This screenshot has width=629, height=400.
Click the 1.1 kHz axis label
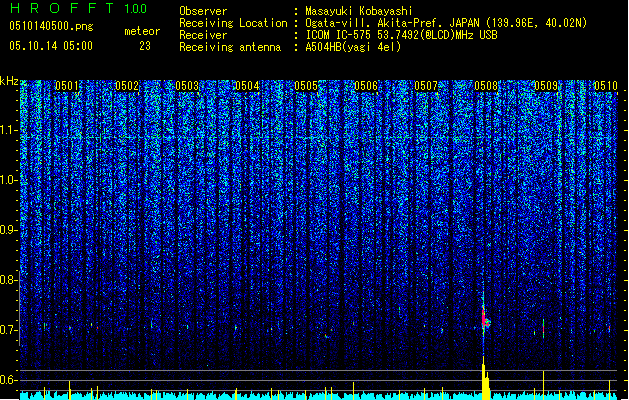(9, 130)
